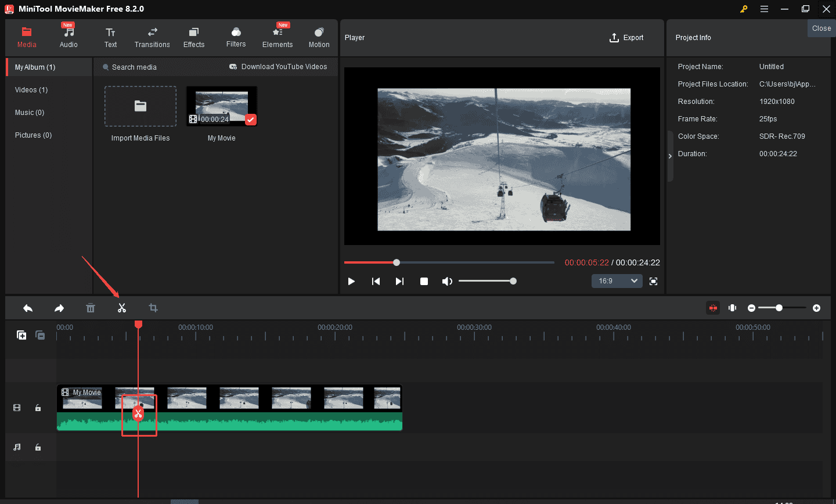Image resolution: width=836 pixels, height=504 pixels.
Task: Split clip with scissors tool
Action: (122, 308)
